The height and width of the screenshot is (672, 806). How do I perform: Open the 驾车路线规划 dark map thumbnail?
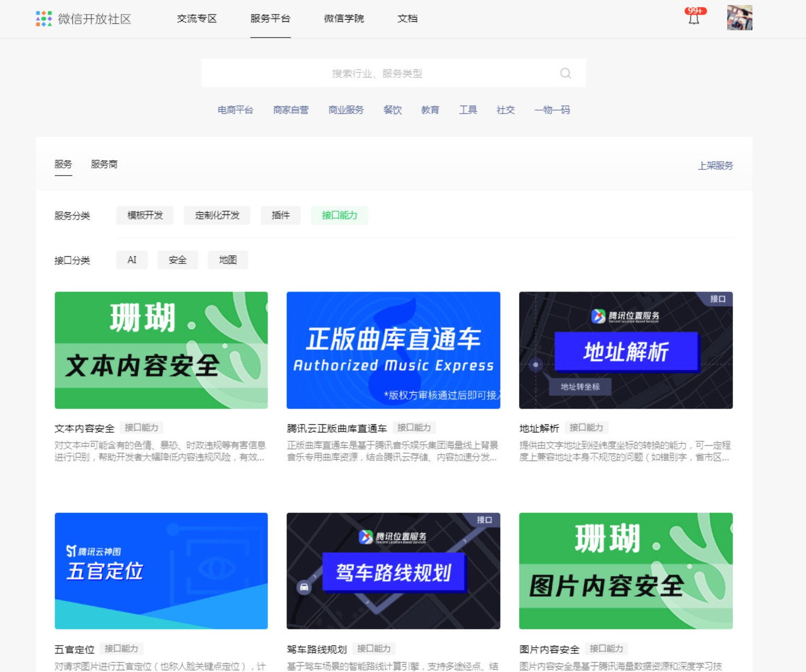(x=393, y=571)
